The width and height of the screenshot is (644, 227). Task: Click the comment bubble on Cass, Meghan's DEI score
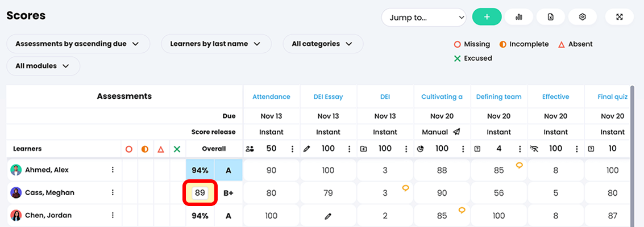point(405,188)
